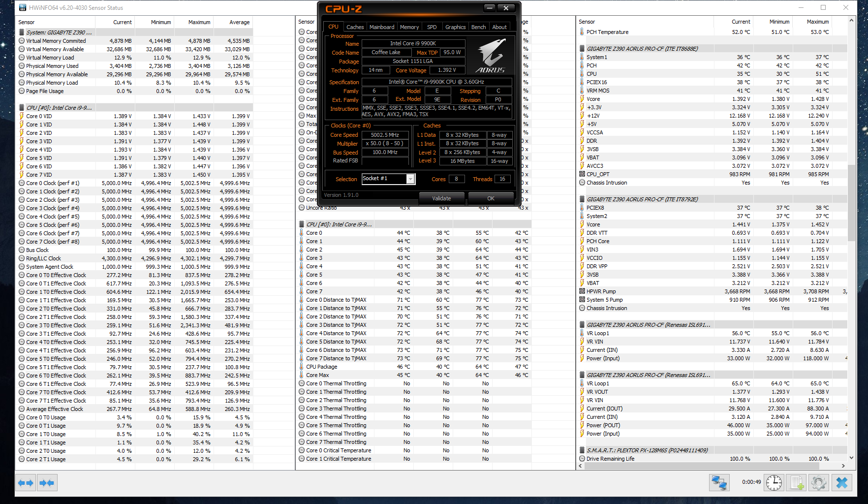
Task: Click the lightning icon beside Core 0 VID
Action: 22,116
